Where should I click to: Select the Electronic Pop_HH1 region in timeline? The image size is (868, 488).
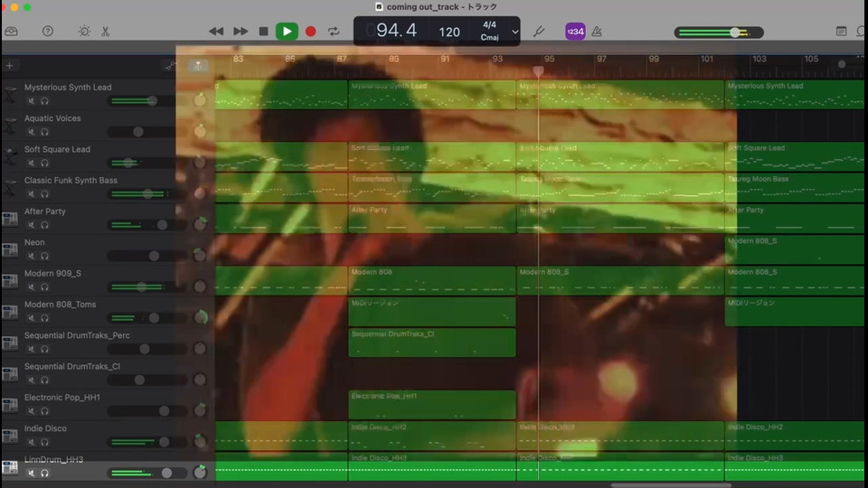(x=432, y=405)
